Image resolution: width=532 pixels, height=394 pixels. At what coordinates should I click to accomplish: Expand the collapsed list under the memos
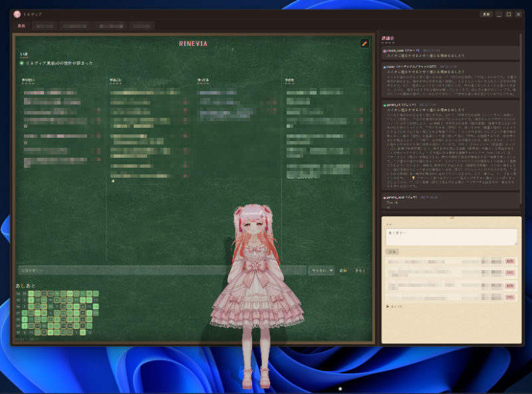394,306
